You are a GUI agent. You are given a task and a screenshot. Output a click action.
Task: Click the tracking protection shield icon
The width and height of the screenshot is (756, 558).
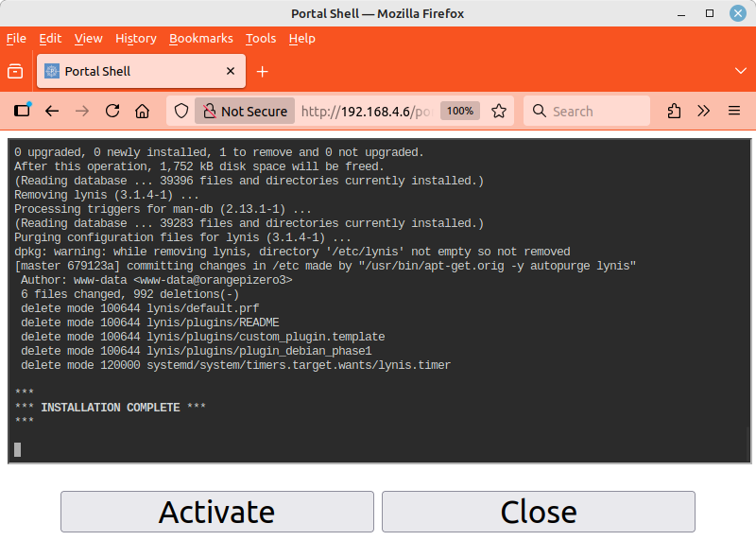pos(181,111)
